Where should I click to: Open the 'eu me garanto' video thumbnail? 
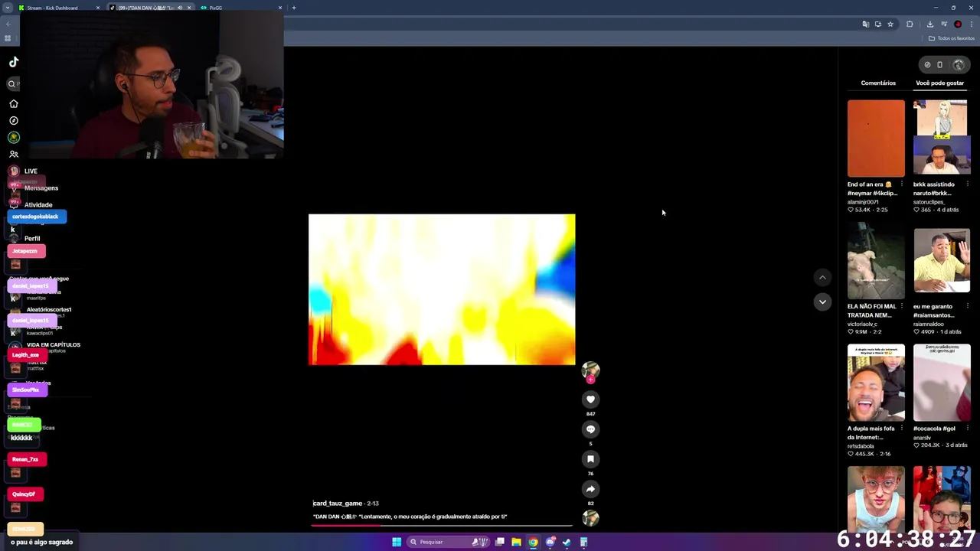(x=942, y=260)
